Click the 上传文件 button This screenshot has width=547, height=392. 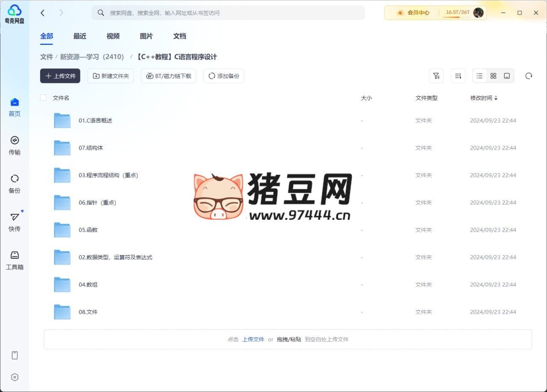60,76
